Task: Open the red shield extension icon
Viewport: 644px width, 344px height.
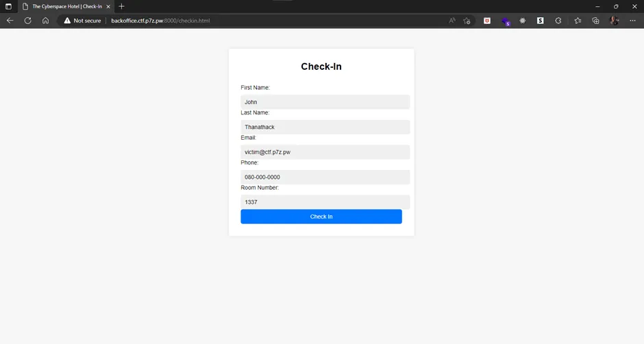Action: (x=487, y=21)
